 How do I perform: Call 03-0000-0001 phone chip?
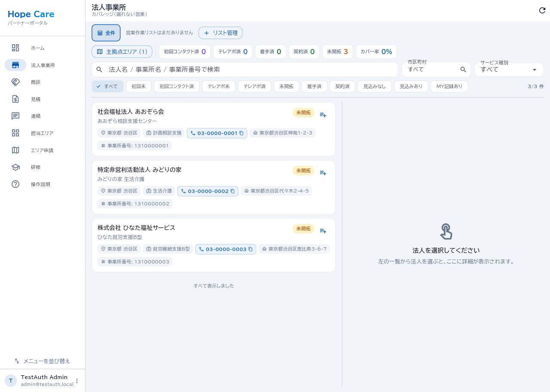point(217,133)
